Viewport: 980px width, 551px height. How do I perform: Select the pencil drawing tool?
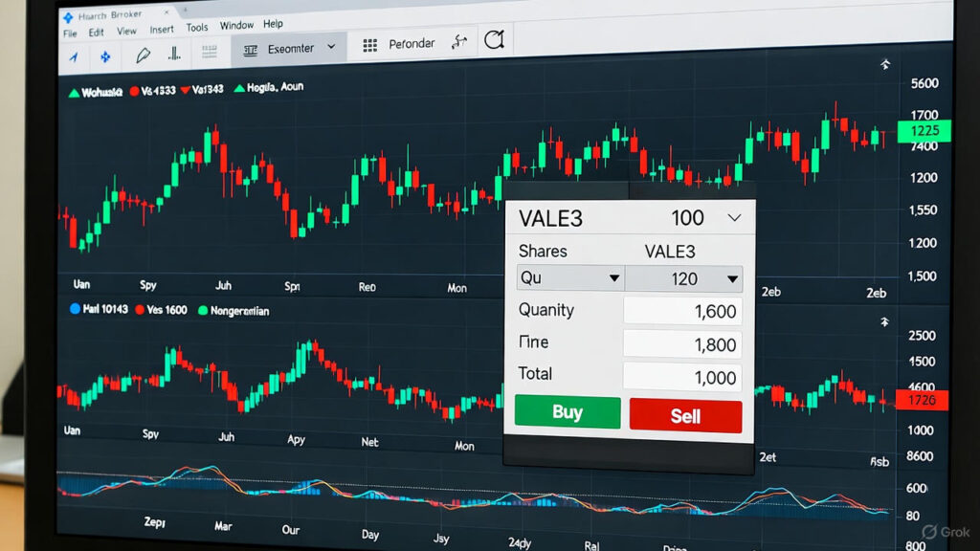pyautogui.click(x=144, y=55)
